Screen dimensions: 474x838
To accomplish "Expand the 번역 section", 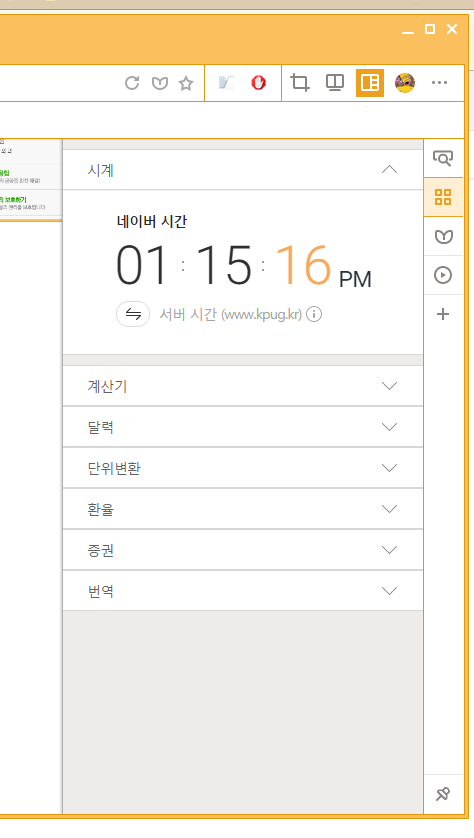I will (x=243, y=591).
